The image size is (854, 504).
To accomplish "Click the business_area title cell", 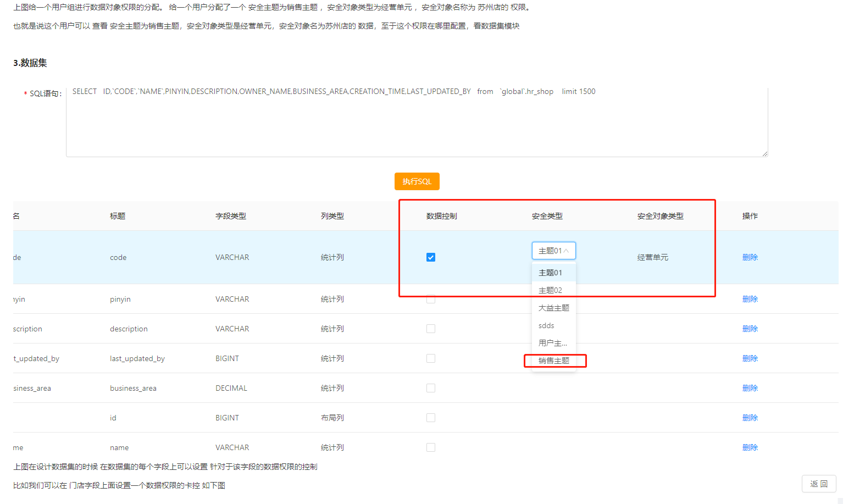I will 133,388.
